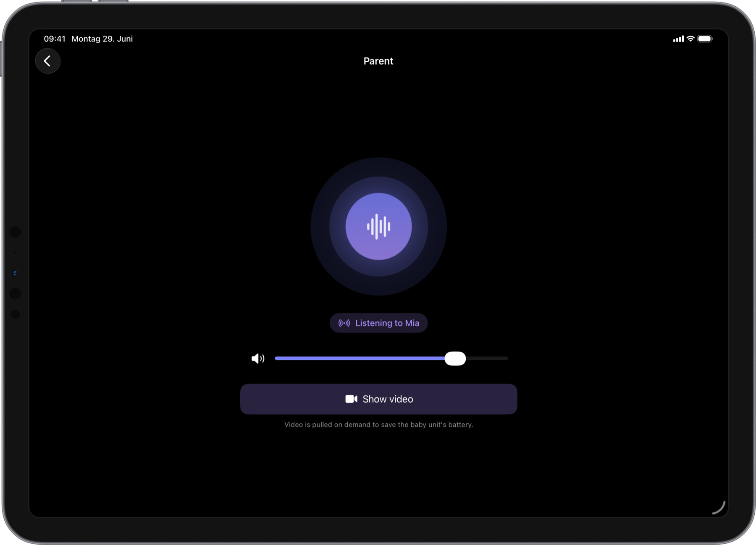Click the volume slider thumb
Image resolution: width=756 pixels, height=545 pixels.
455,358
